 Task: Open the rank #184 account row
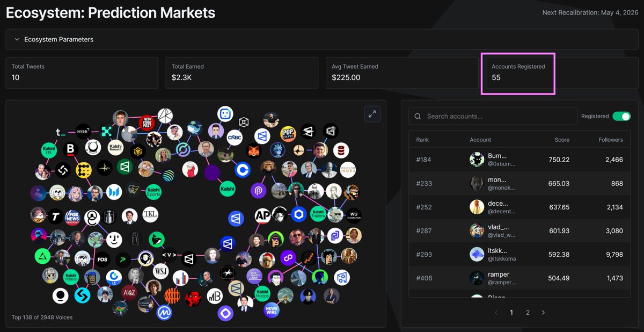click(519, 160)
